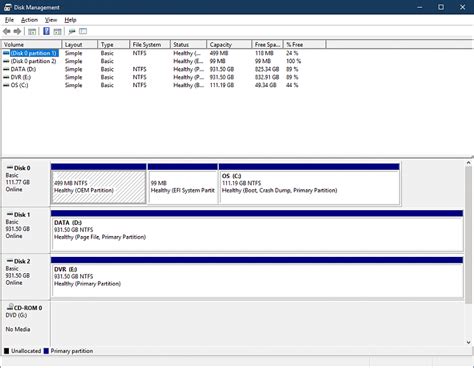474x368 pixels.
Task: Sort by the Volume column header
Action: tap(32, 44)
